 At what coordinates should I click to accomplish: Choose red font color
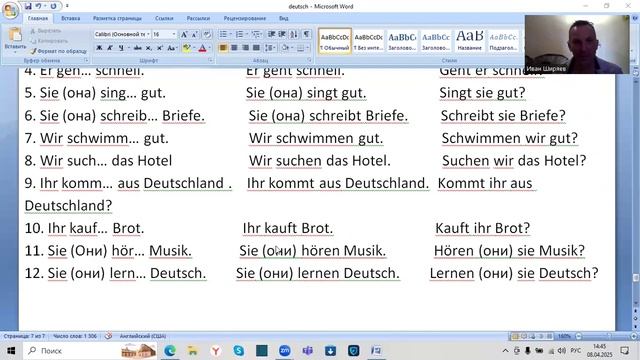pos(202,48)
